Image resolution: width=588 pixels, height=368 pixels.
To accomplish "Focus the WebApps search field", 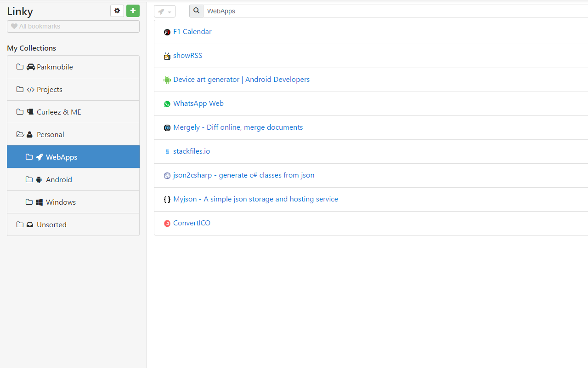I will 396,11.
